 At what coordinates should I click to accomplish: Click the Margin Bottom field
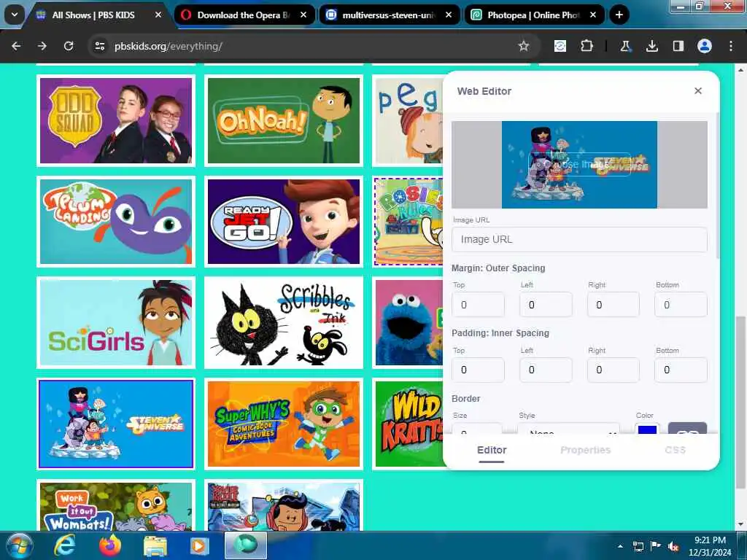click(681, 305)
